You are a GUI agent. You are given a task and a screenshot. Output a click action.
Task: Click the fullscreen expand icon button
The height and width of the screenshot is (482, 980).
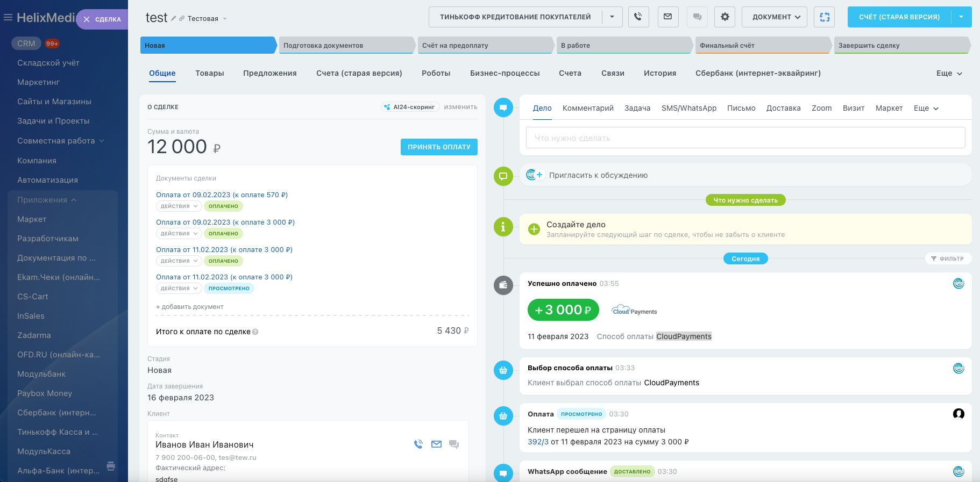point(825,17)
